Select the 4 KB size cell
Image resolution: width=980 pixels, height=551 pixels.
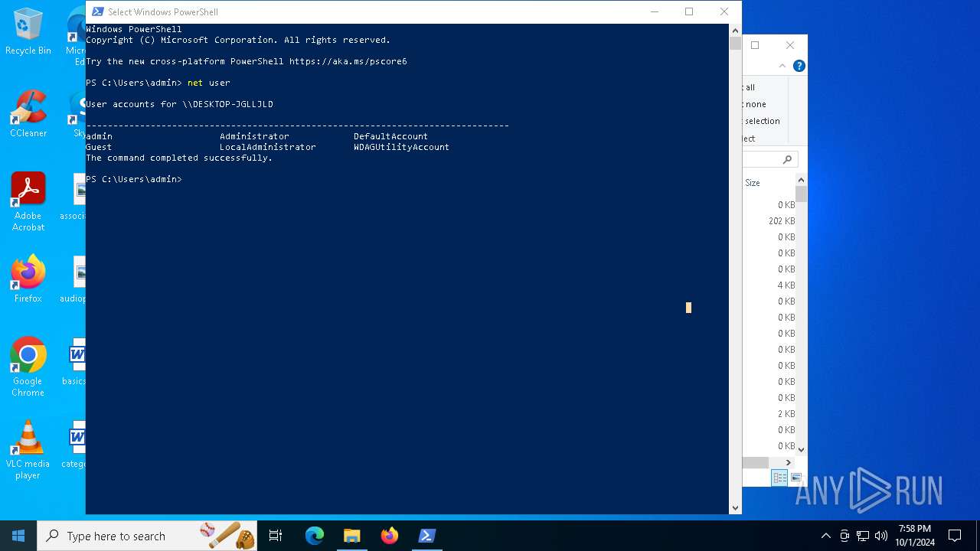pos(786,285)
